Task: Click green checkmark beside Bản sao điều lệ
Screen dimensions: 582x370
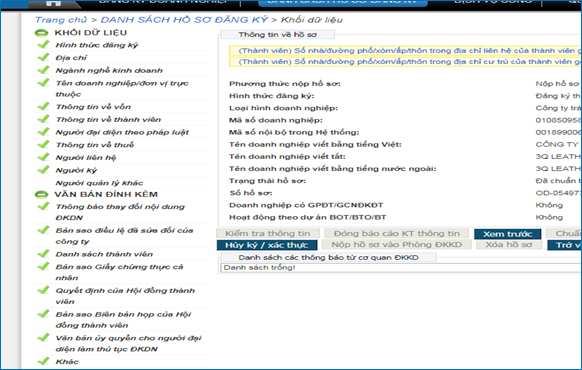Action: pyautogui.click(x=43, y=230)
